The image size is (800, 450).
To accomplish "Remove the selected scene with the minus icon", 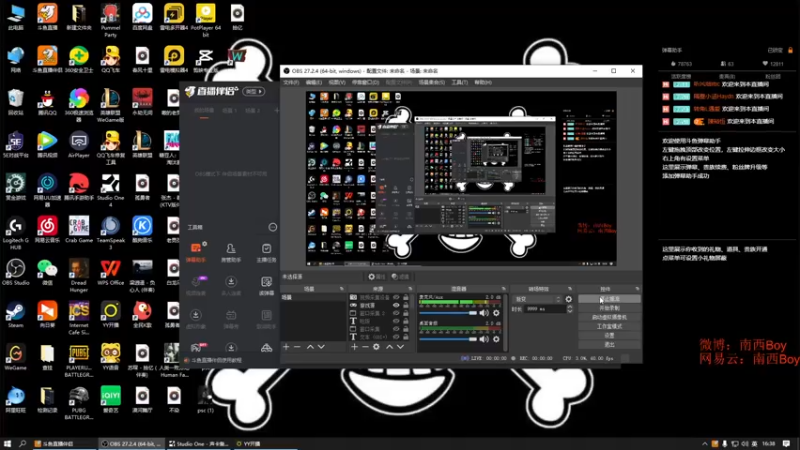I will click(297, 347).
